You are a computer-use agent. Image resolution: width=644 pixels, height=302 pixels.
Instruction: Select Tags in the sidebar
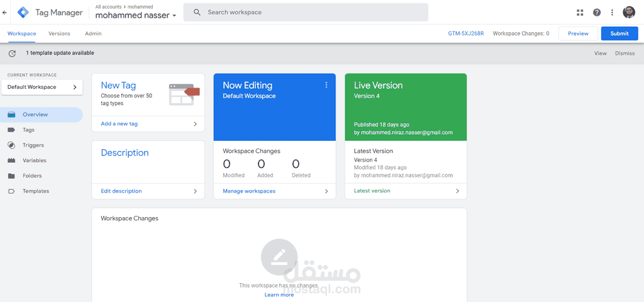click(x=29, y=130)
